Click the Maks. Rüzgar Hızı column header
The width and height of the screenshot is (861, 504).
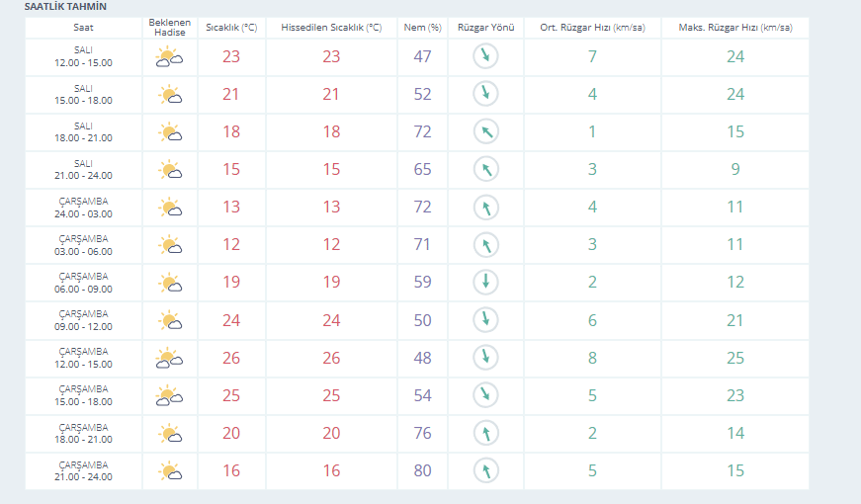click(735, 28)
